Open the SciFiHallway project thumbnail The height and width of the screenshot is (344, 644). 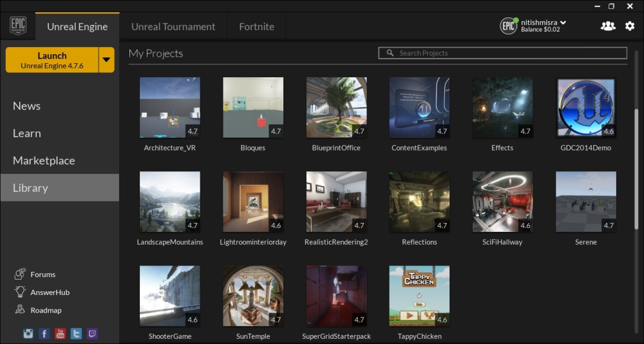[503, 202]
